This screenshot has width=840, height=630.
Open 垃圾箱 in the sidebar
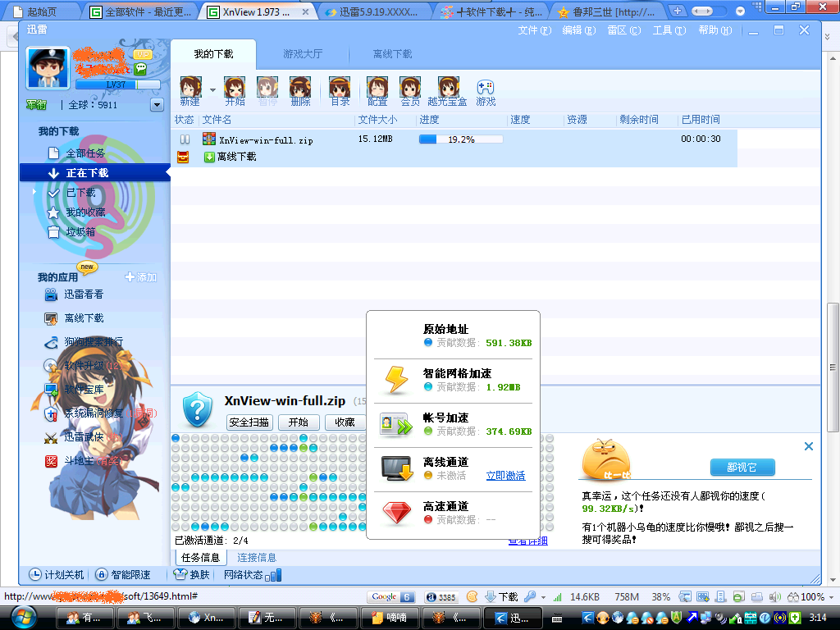(72, 232)
